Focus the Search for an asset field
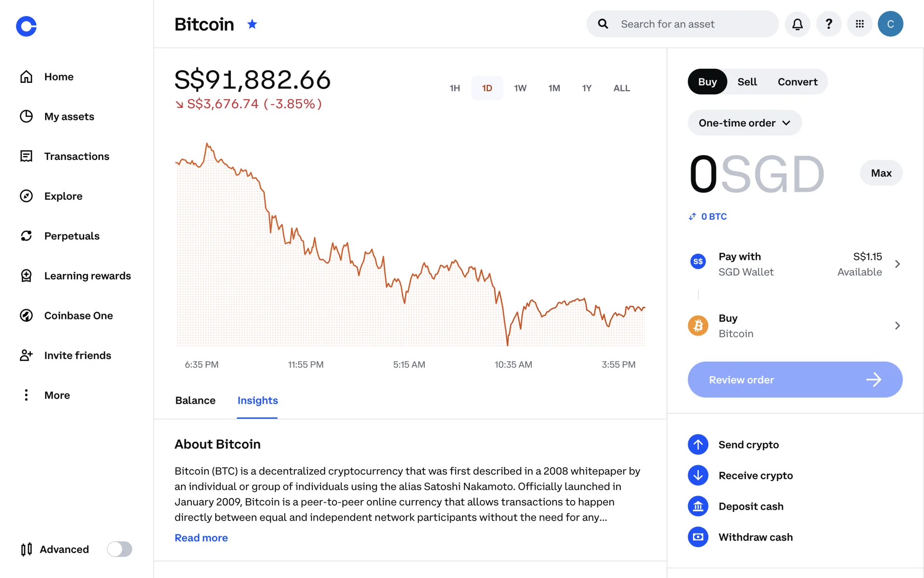This screenshot has height=578, width=924. [693, 24]
